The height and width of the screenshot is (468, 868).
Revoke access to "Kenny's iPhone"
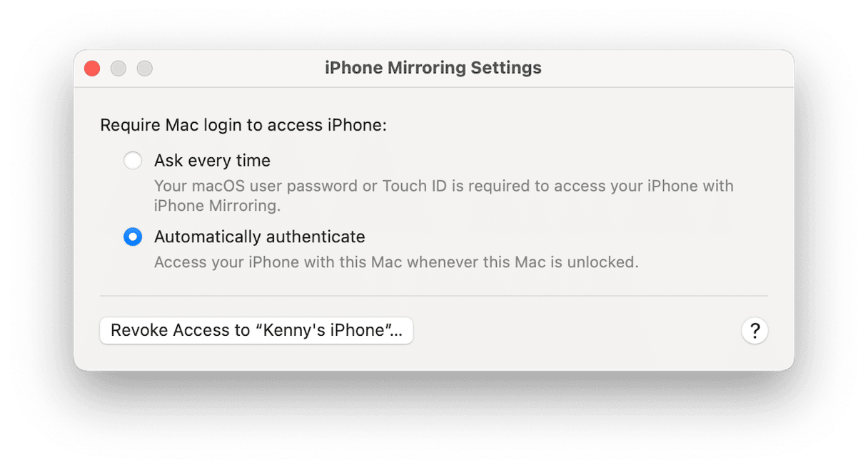coord(256,331)
